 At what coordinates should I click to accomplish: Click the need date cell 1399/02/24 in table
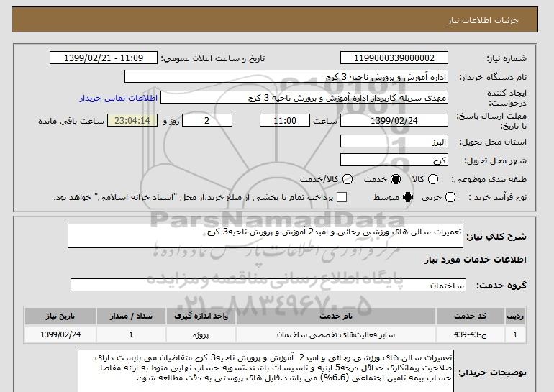[x=60, y=334]
